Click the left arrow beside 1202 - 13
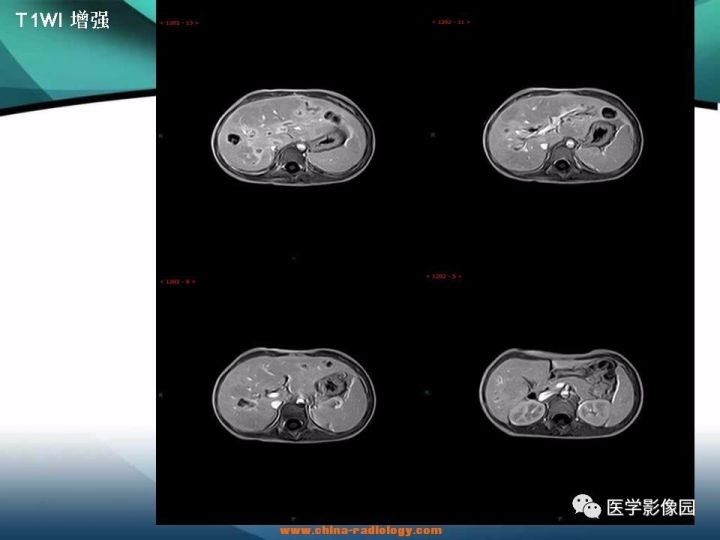The image size is (720, 540). [162, 22]
